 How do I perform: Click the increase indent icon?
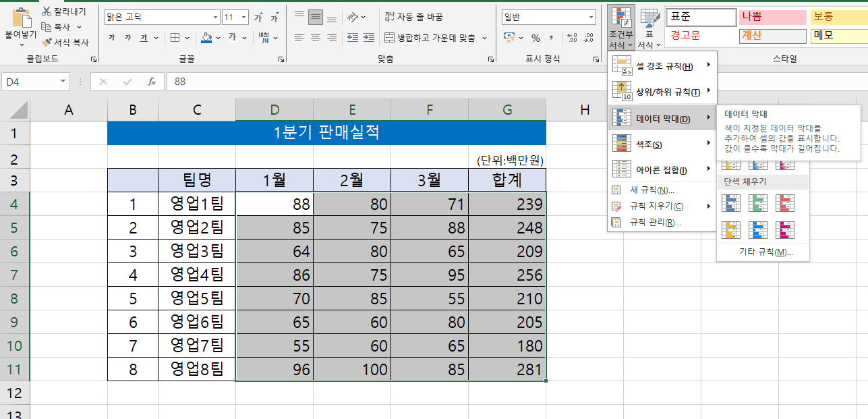(x=368, y=38)
